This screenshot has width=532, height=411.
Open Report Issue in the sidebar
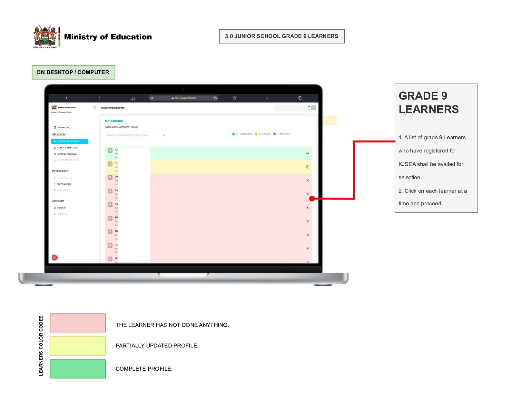63,178
